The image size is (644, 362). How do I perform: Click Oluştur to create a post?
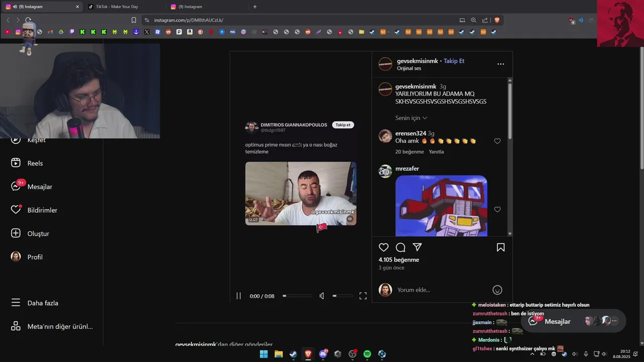pos(30,233)
